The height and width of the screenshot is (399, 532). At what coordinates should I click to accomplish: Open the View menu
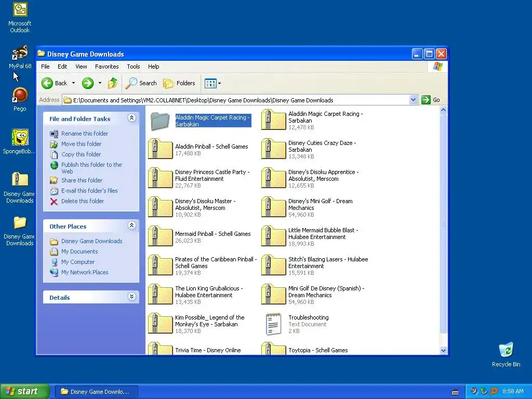pyautogui.click(x=81, y=66)
